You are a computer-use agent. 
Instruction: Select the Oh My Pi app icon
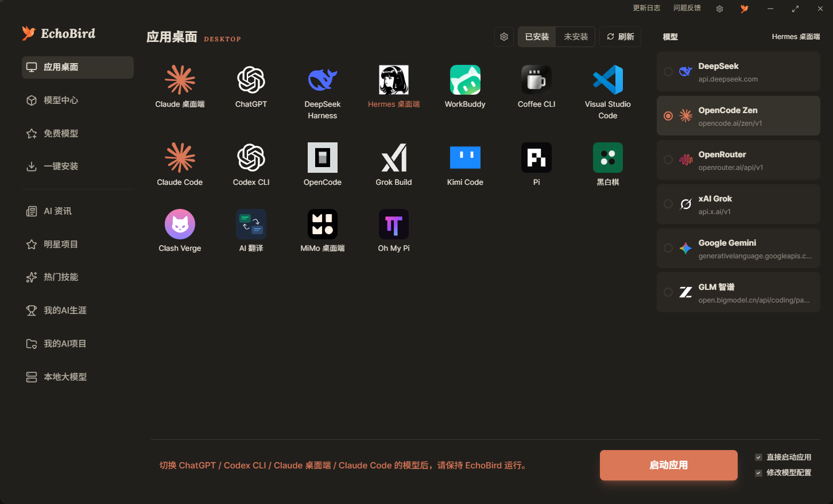pos(394,224)
